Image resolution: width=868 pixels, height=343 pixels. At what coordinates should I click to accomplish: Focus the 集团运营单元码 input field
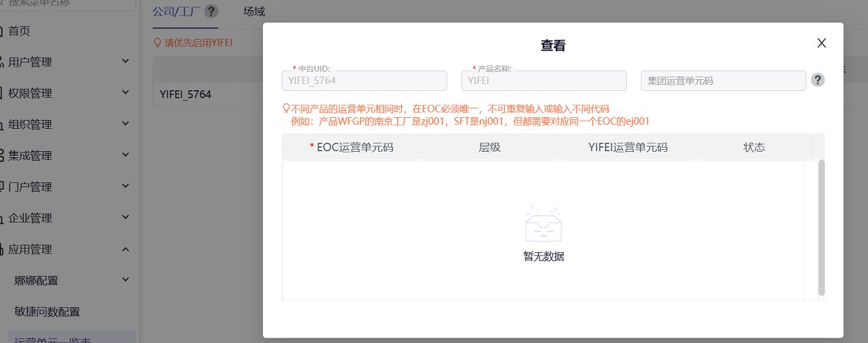[x=722, y=81]
